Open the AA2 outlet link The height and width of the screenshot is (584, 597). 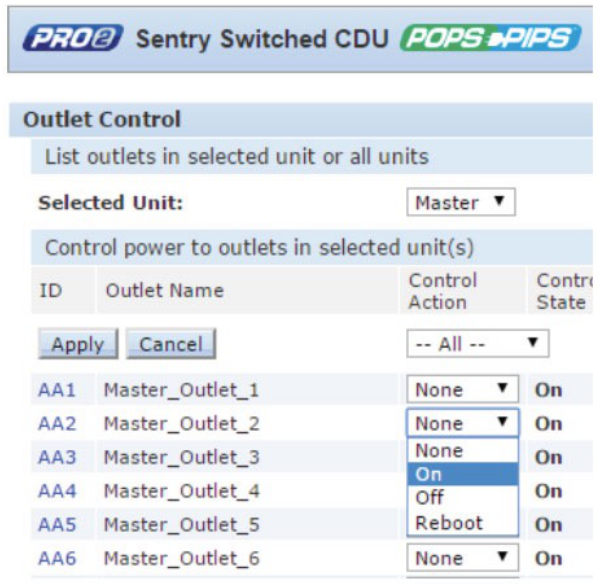(57, 424)
